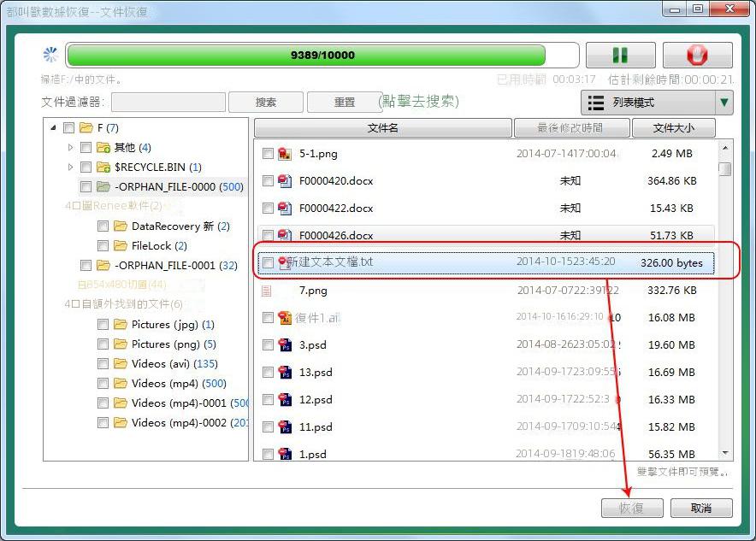The image size is (756, 541).
Task: Check the DataRecovery 新 (2) checkbox
Action: 103,226
